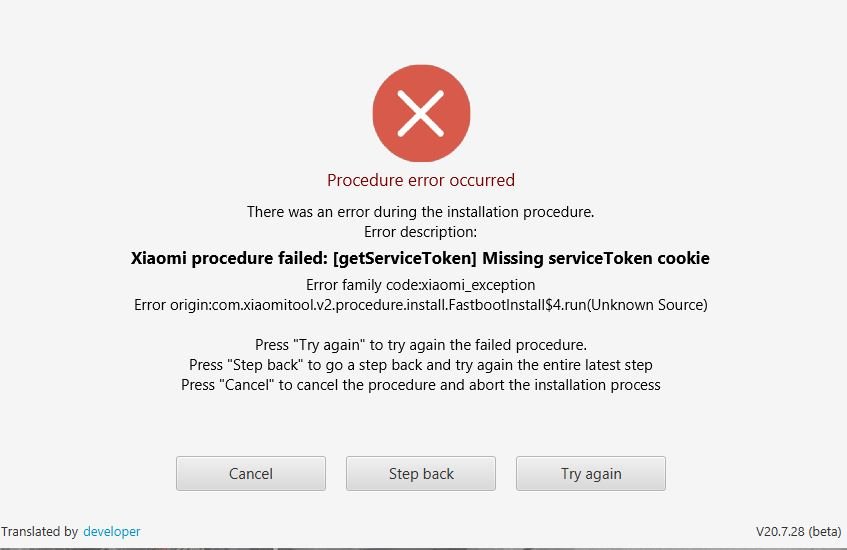The width and height of the screenshot is (847, 550).
Task: Click the 'Press "Cancel"' instruction line
Action: [x=421, y=385]
